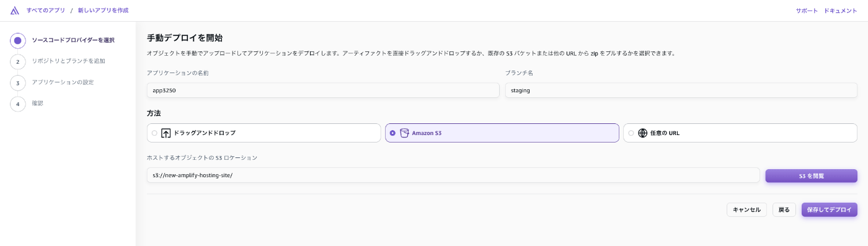Click the 戻る button
Image resolution: width=868 pixels, height=246 pixels.
point(784,209)
